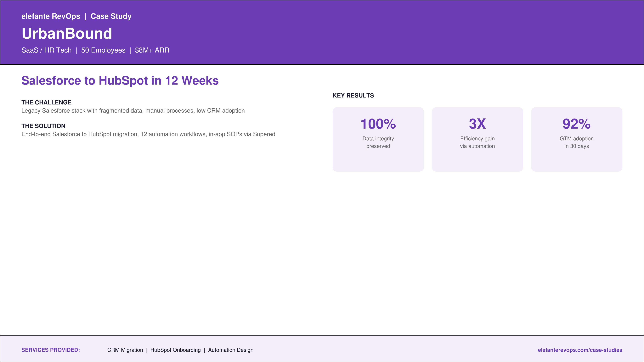Click THE SOLUTION section heading
The height and width of the screenshot is (362, 644).
43,126
